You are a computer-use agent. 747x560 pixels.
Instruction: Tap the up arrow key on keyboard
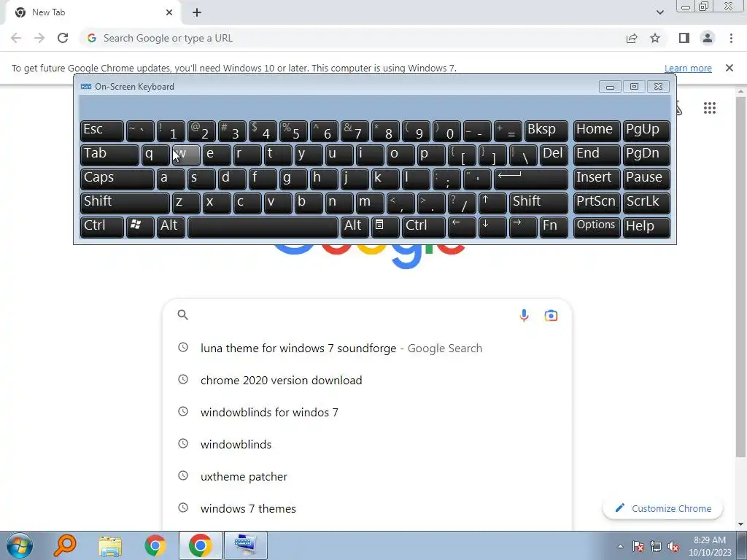pyautogui.click(x=492, y=203)
